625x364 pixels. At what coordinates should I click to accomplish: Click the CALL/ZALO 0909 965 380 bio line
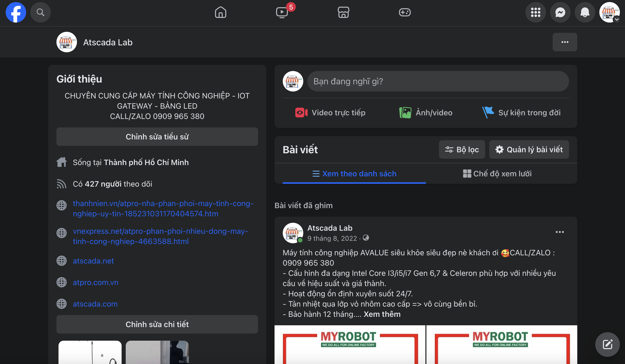[157, 116]
